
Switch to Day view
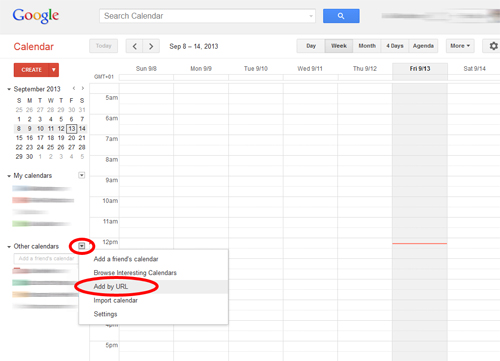(x=311, y=46)
